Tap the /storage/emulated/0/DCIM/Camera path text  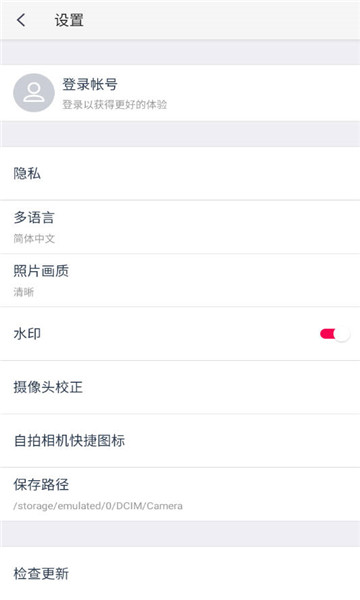[98, 506]
